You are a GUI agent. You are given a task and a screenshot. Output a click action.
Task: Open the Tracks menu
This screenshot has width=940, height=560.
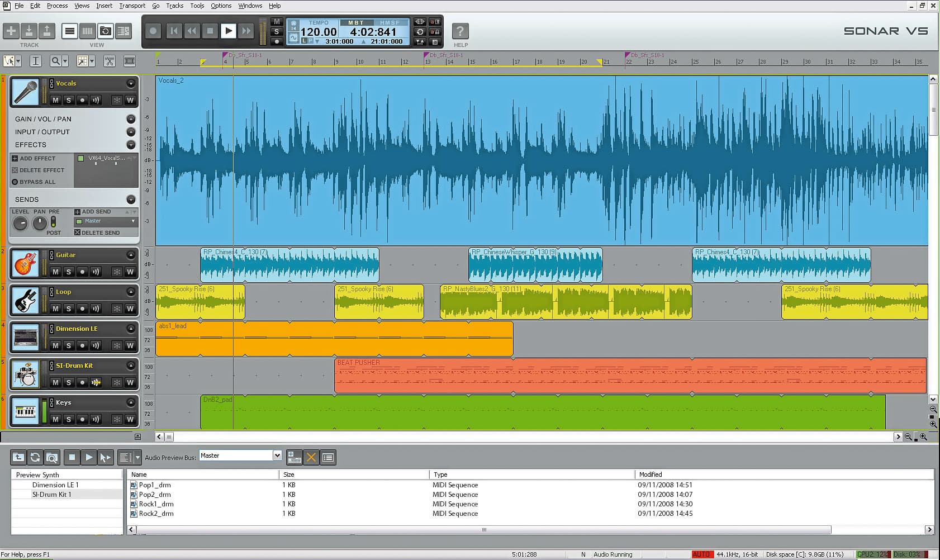click(174, 6)
